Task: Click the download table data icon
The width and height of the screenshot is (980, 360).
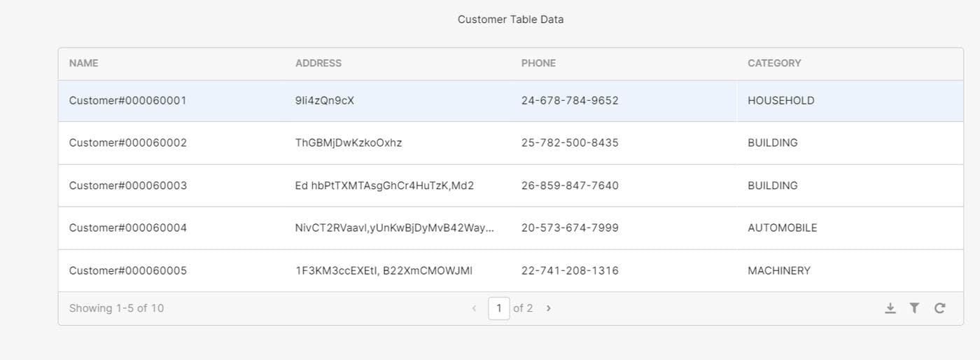Action: 890,308
